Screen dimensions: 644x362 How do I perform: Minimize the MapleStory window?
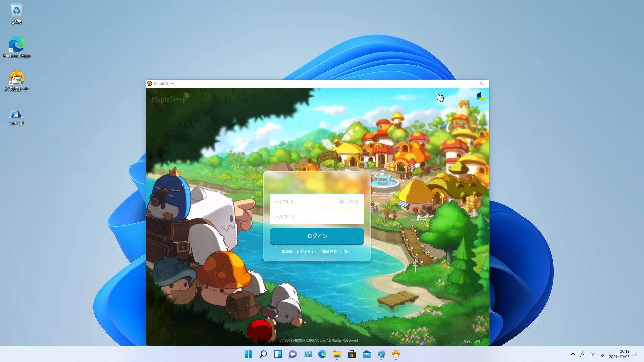pos(451,84)
